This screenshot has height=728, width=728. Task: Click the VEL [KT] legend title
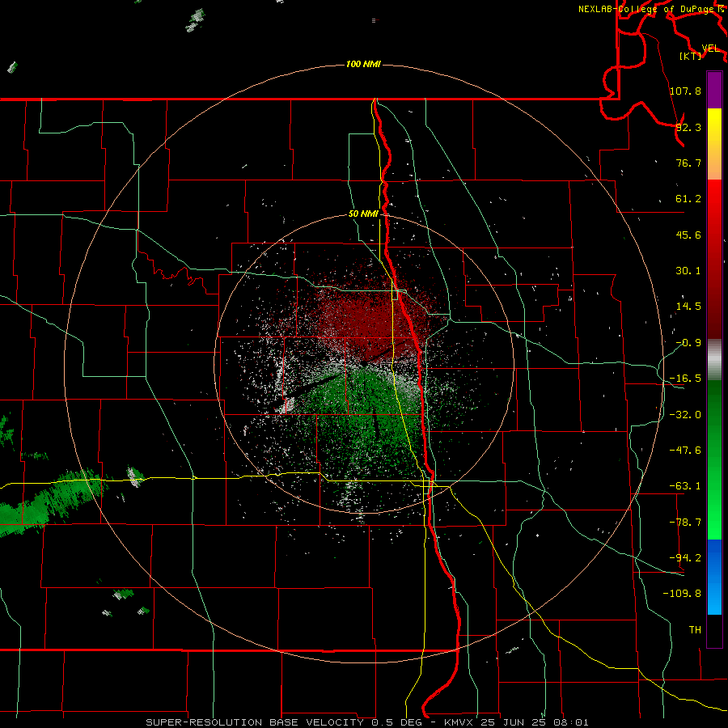[x=700, y=52]
